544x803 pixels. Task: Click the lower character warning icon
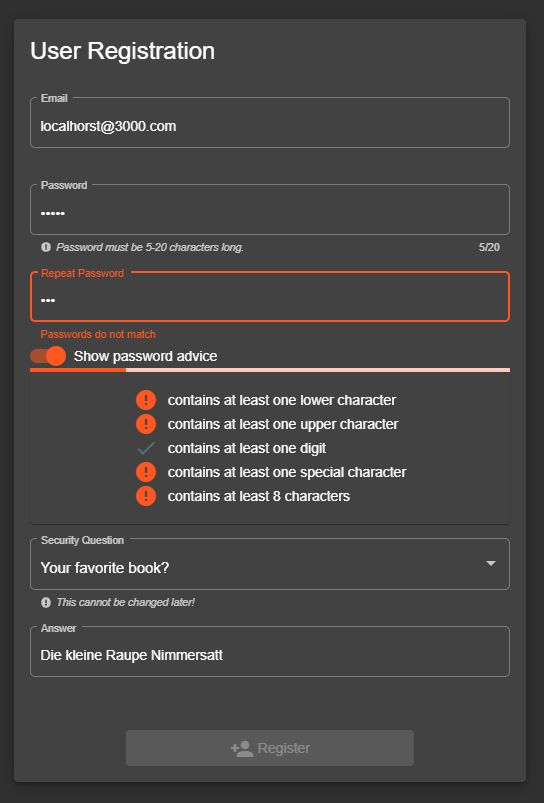point(146,400)
